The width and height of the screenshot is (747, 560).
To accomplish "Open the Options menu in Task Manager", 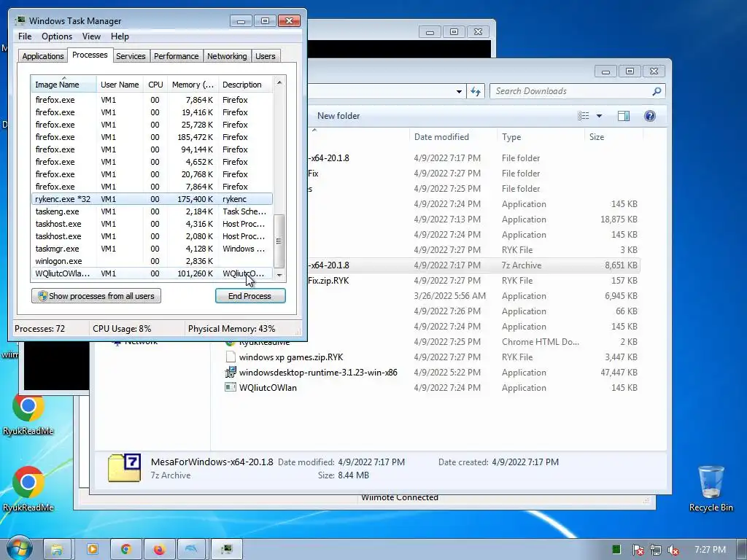I will (57, 36).
